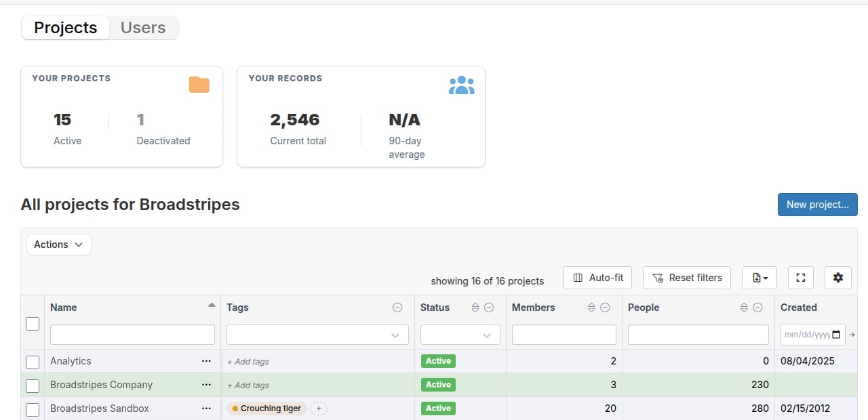868x420 pixels.
Task: Open more options for Broadstripes Company row
Action: tap(206, 385)
